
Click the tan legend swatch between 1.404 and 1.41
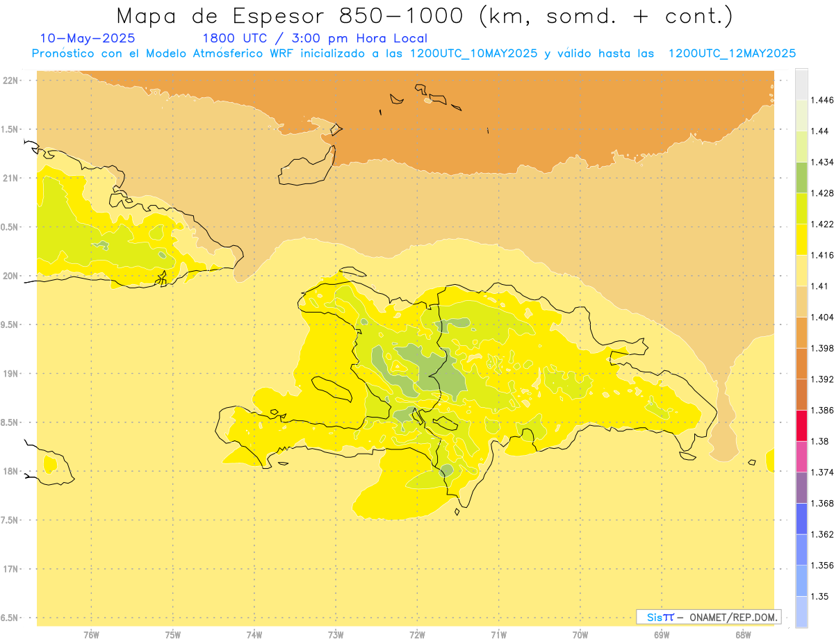(801, 302)
